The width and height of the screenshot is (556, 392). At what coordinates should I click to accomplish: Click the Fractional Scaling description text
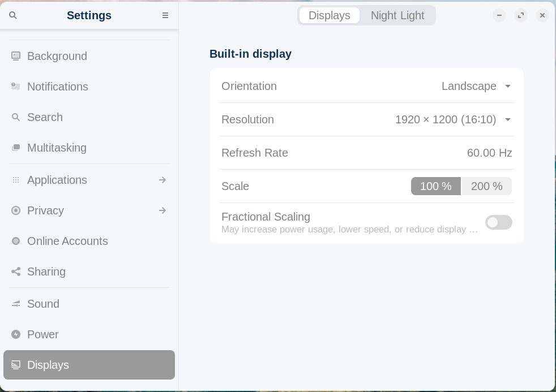349,230
